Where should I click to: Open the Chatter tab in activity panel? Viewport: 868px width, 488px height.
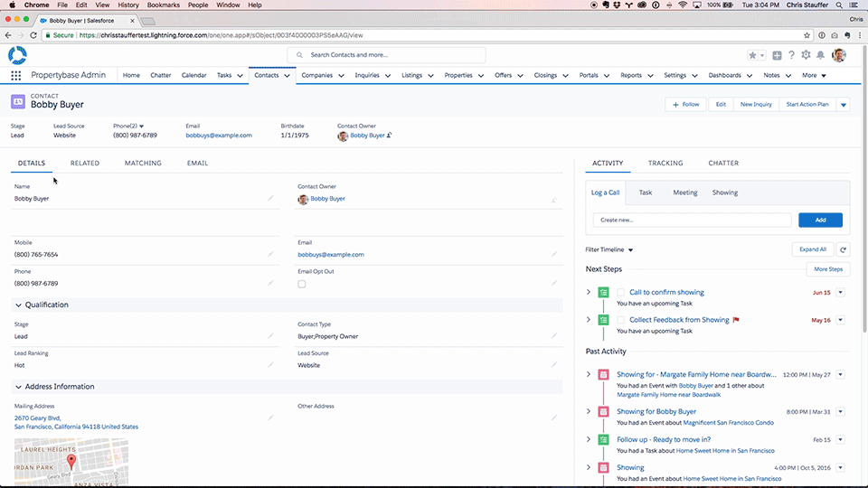coord(723,164)
